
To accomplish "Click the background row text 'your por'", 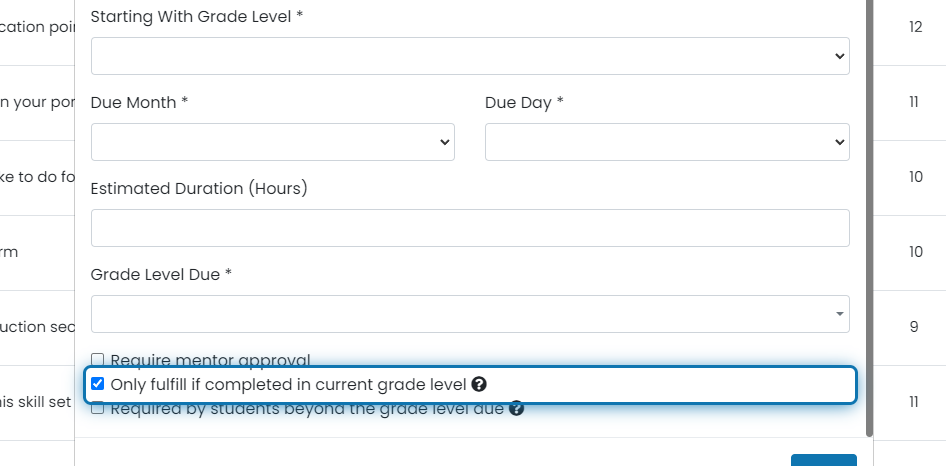I will coord(37,102).
